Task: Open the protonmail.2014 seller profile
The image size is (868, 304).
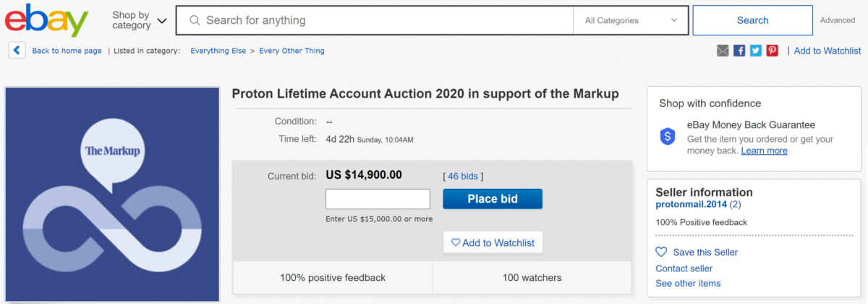Action: coord(691,205)
